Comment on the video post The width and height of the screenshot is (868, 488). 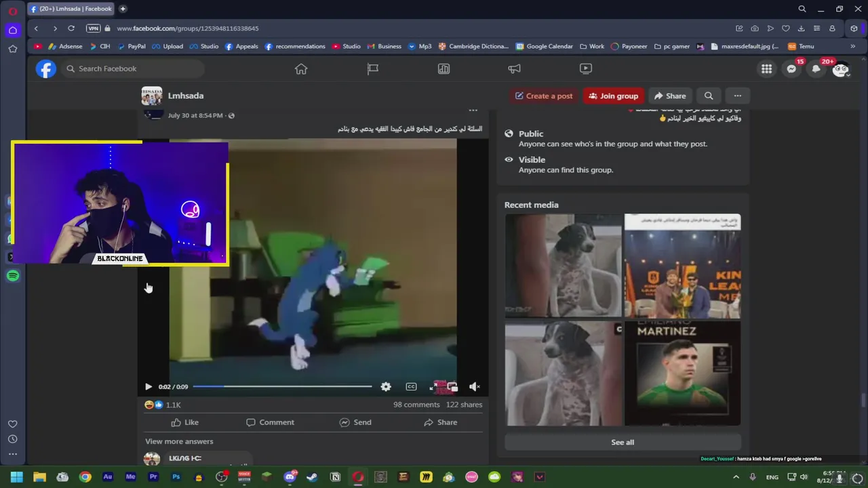(270, 422)
